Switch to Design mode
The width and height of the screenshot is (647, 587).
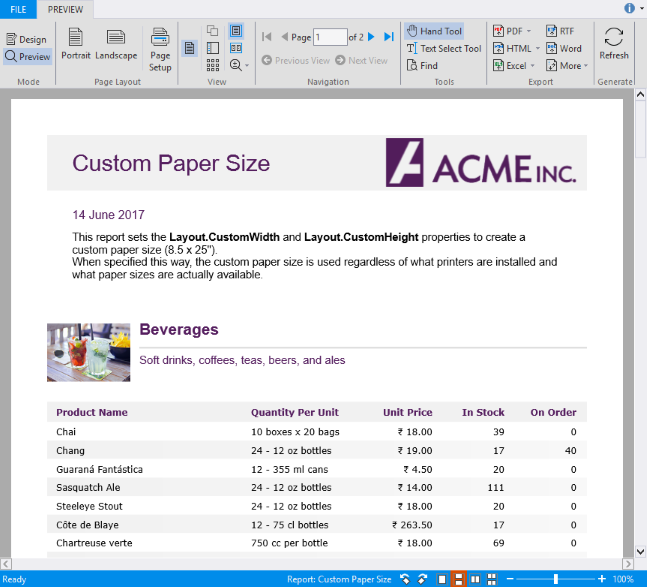click(26, 40)
